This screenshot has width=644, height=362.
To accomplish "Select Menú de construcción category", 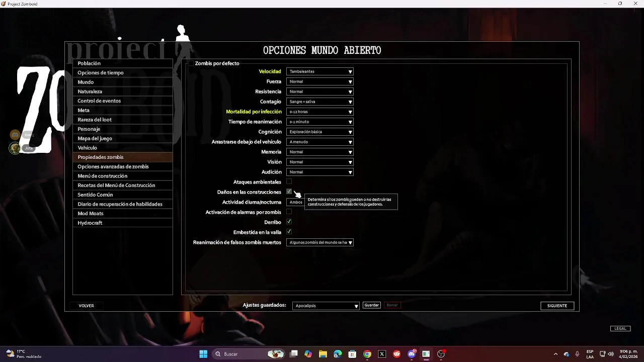I will tap(123, 176).
